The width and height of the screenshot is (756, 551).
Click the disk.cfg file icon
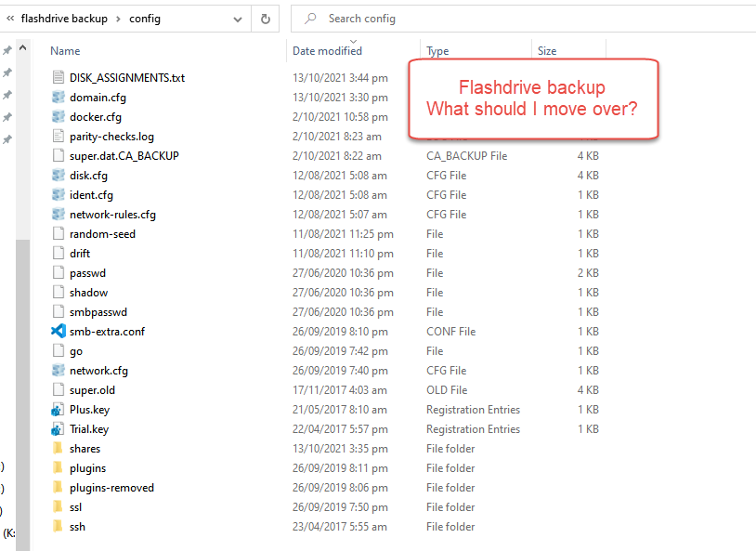(59, 175)
